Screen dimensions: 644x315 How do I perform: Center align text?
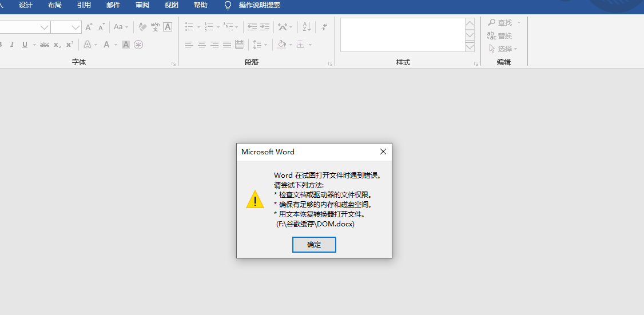(202, 45)
